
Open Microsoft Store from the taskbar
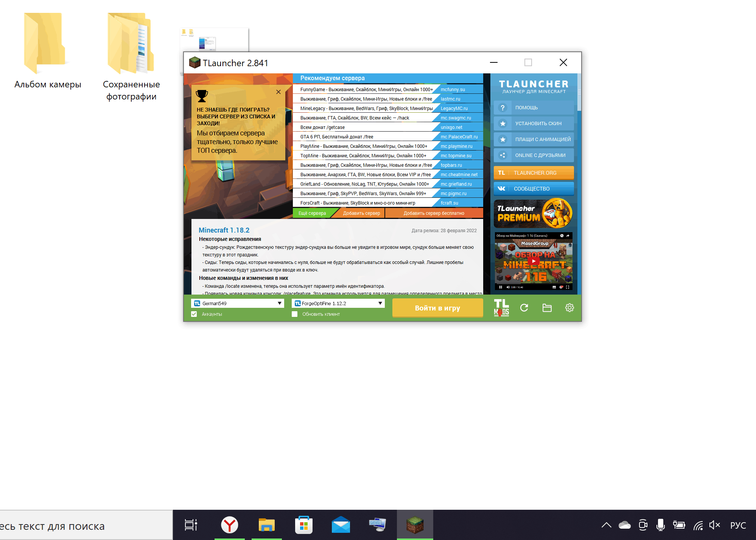304,525
